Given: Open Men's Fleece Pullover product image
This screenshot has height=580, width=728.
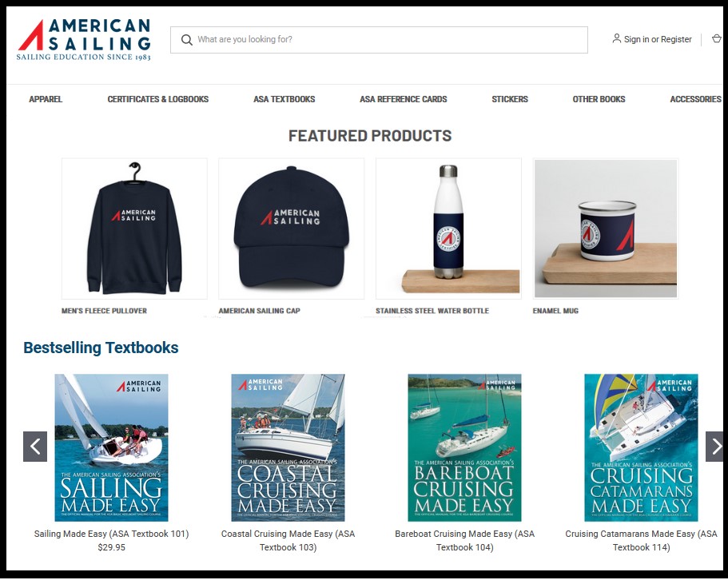Looking at the screenshot, I should (134, 228).
